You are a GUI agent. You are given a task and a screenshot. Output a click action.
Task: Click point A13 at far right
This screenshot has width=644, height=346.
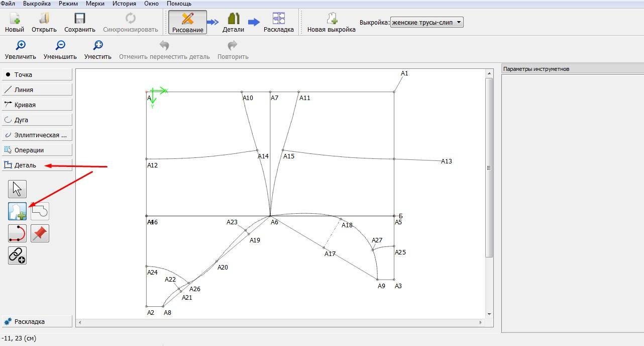coord(446,161)
